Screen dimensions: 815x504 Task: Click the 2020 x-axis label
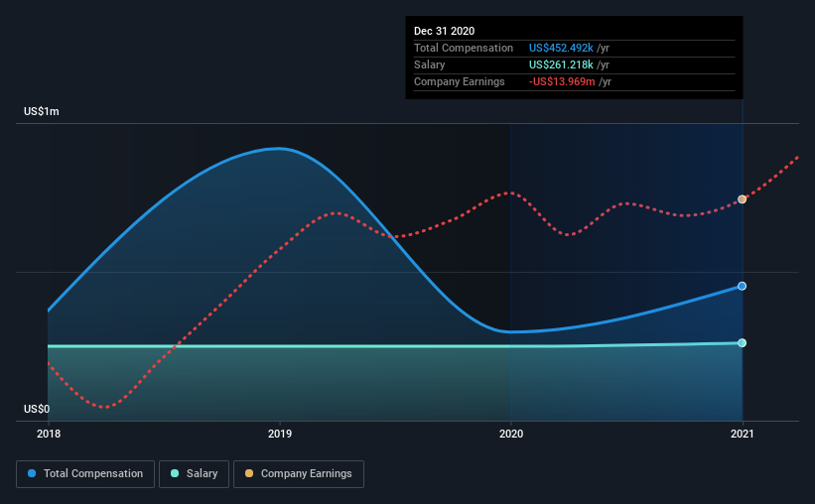511,434
